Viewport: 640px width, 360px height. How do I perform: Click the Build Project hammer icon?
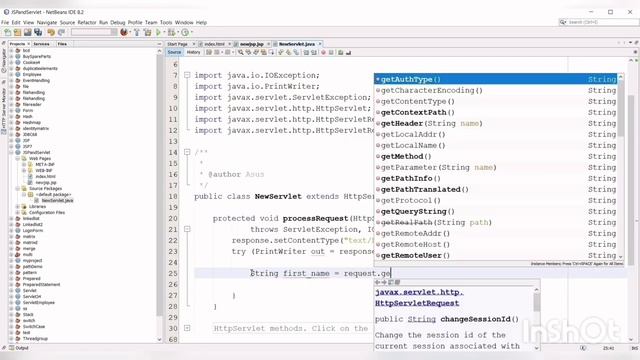(x=137, y=32)
